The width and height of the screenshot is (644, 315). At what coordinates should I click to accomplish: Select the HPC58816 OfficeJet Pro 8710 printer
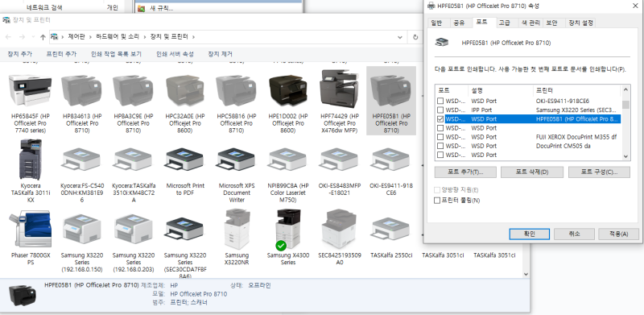[236, 91]
